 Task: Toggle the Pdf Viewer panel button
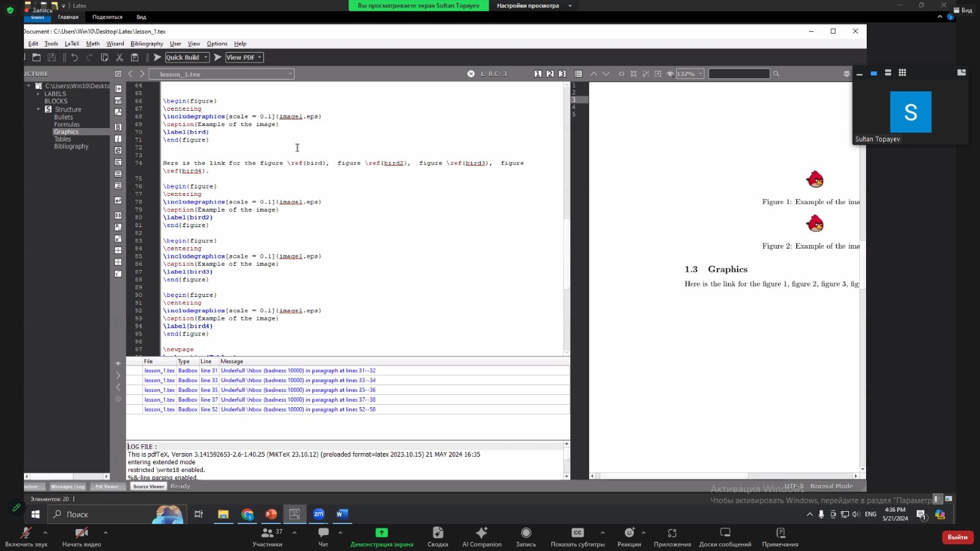click(x=107, y=487)
